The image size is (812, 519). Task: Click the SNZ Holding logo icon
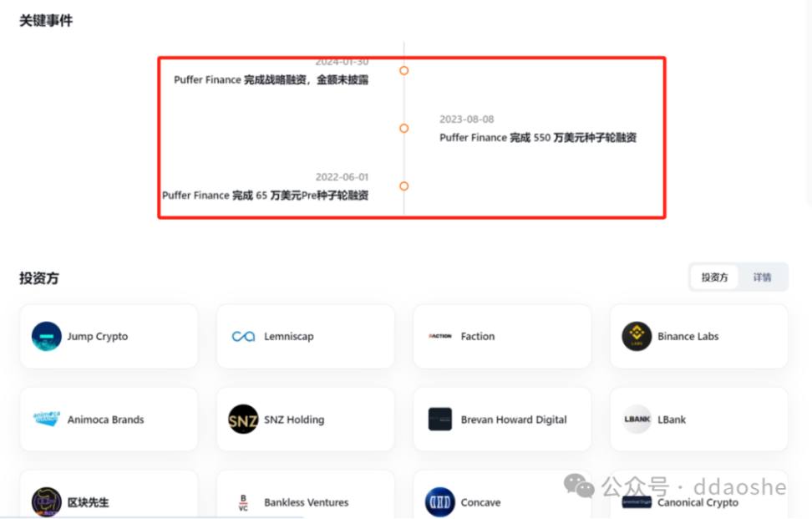tap(243, 419)
